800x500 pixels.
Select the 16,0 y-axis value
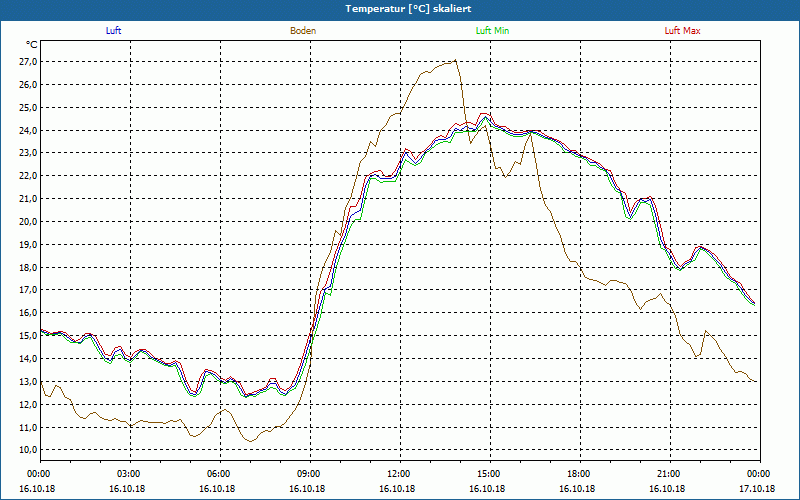point(28,313)
